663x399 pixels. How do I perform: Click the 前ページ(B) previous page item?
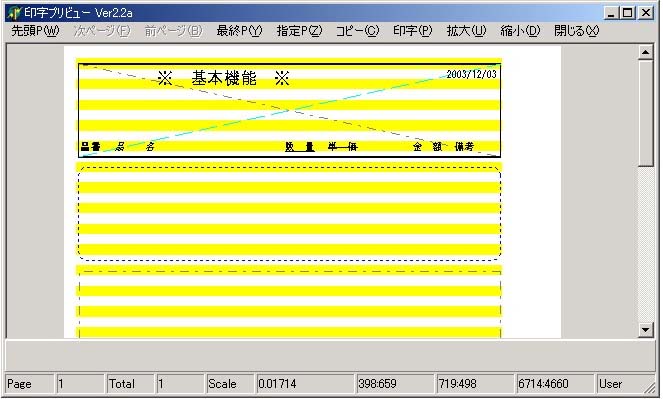(x=173, y=31)
